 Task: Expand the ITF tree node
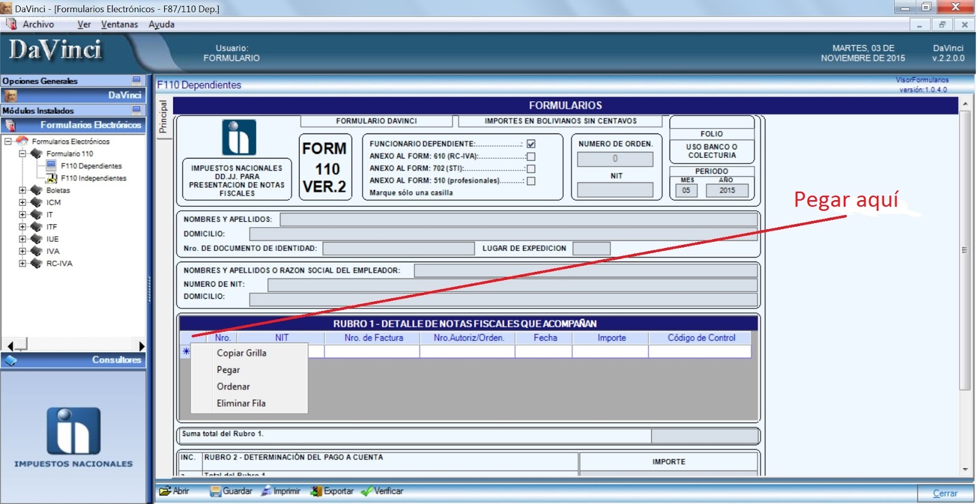23,227
